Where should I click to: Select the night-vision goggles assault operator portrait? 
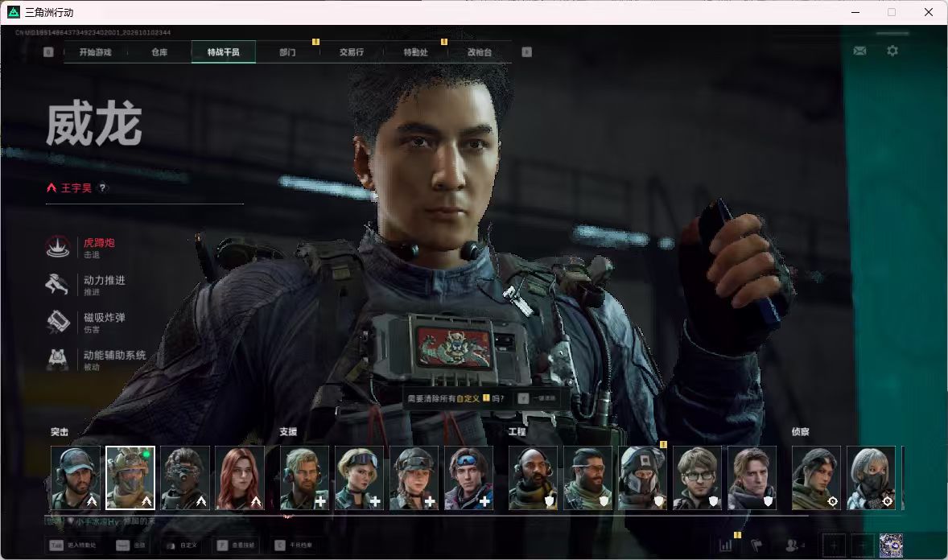(185, 478)
